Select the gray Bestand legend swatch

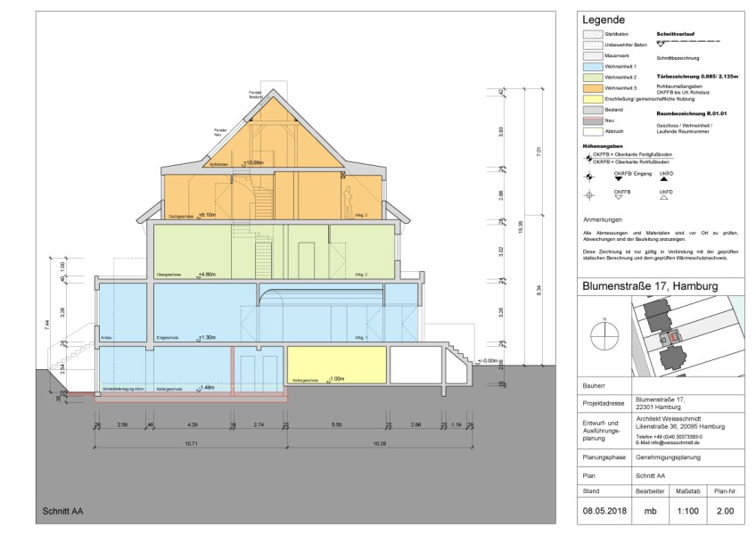point(593,110)
